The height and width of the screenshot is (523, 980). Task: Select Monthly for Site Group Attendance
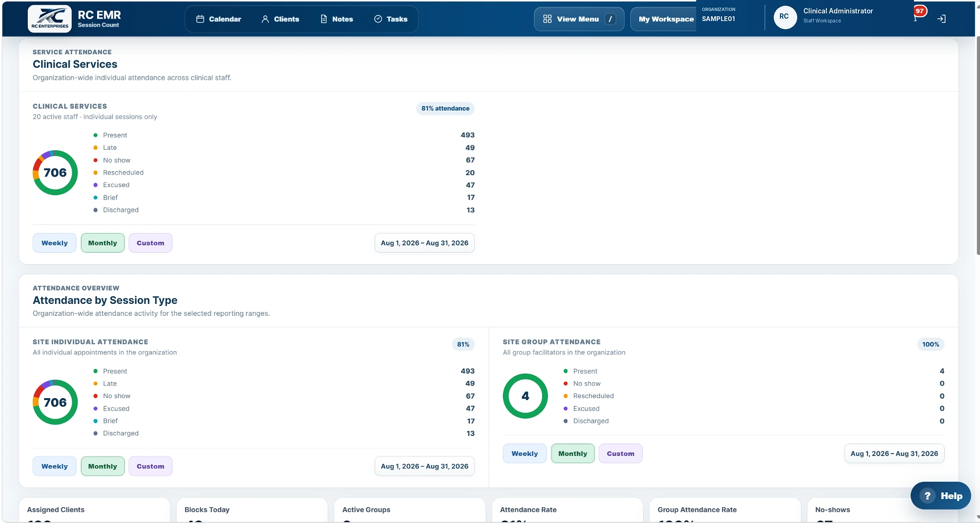(572, 454)
